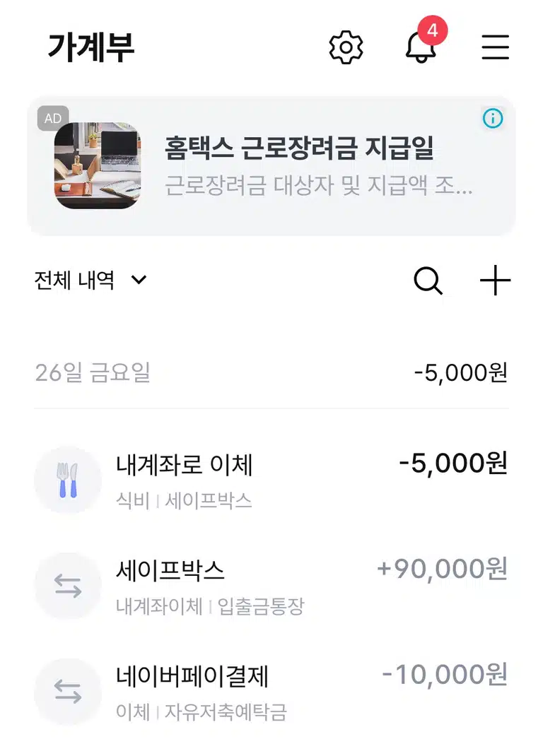Click the chevron next to 전체 내역
Screen dimensions: 543x756
point(139,280)
